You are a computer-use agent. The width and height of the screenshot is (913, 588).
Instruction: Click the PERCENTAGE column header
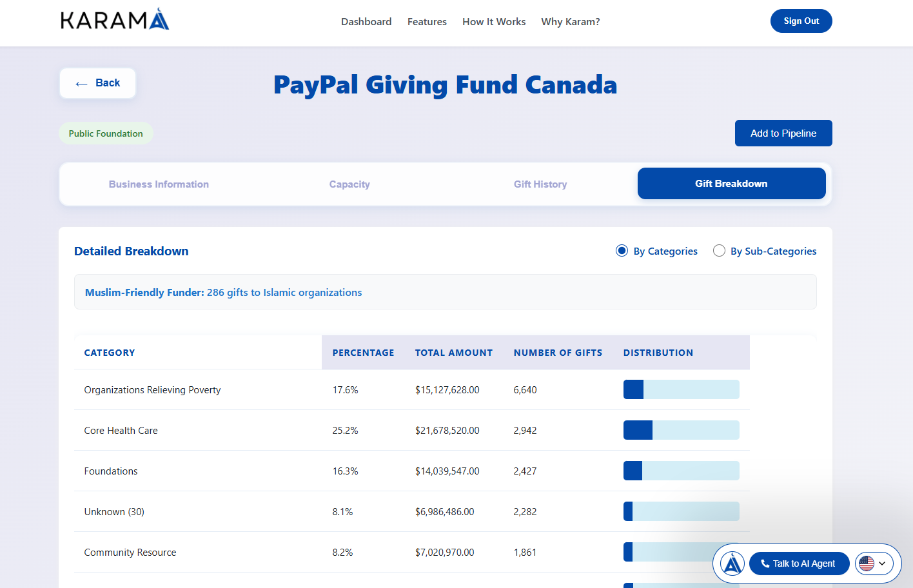pyautogui.click(x=364, y=353)
